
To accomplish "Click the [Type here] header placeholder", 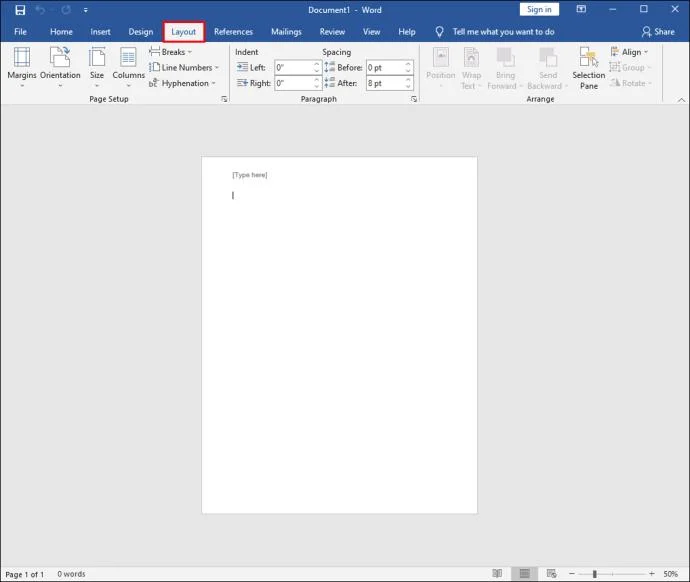I will pos(250,175).
